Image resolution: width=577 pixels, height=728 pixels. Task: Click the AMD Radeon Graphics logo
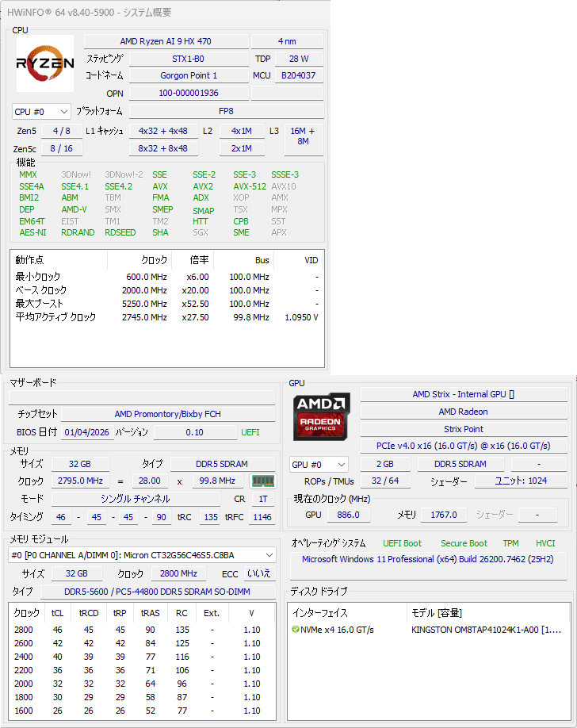[322, 416]
